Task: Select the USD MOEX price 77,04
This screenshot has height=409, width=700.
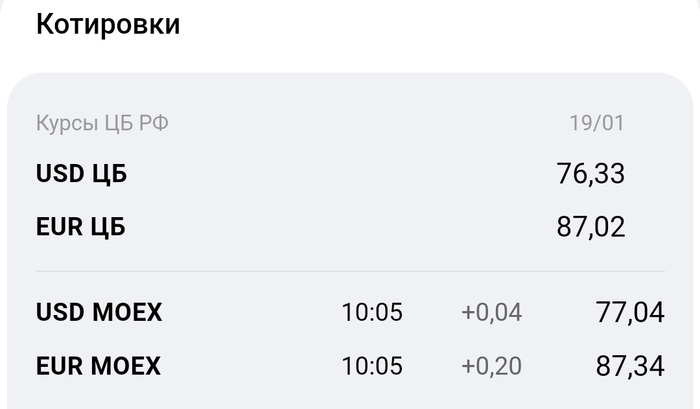Action: [630, 312]
